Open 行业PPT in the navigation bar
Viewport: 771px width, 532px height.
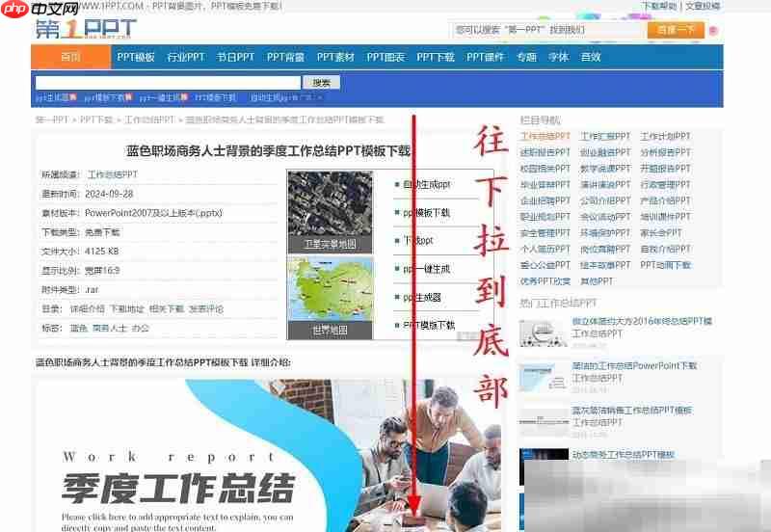pos(186,57)
